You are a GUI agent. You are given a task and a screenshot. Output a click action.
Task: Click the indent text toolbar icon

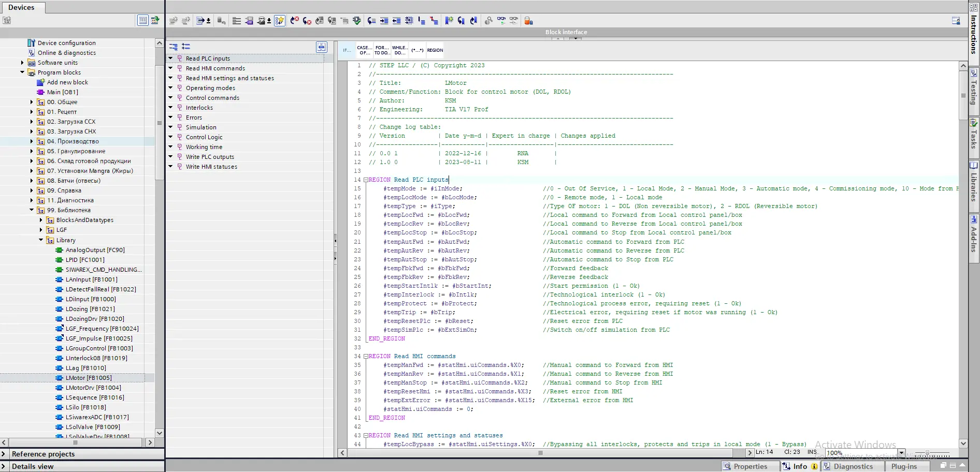tap(384, 21)
